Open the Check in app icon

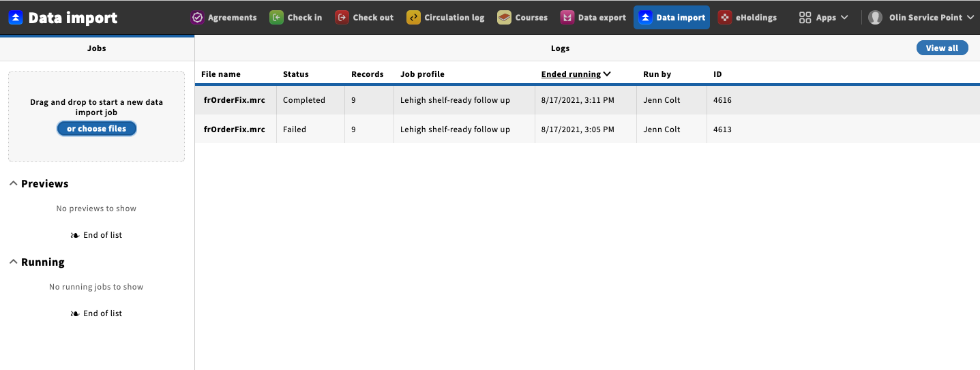[276, 18]
